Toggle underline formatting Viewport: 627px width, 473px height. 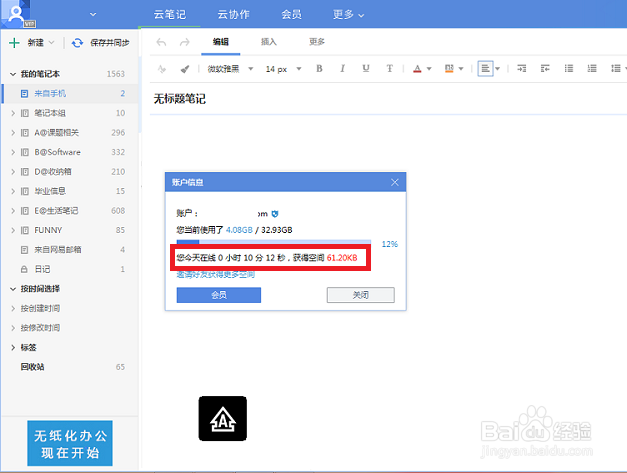(365, 69)
